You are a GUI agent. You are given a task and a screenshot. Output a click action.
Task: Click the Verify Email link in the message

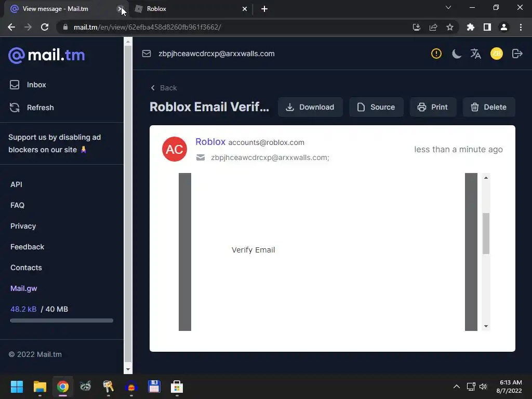pyautogui.click(x=253, y=250)
